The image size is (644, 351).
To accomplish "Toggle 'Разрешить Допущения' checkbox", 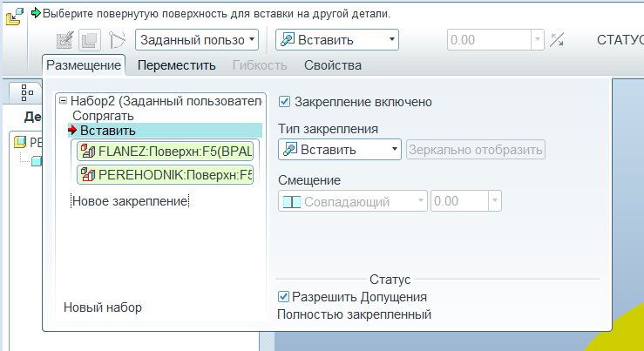I will (x=283, y=296).
